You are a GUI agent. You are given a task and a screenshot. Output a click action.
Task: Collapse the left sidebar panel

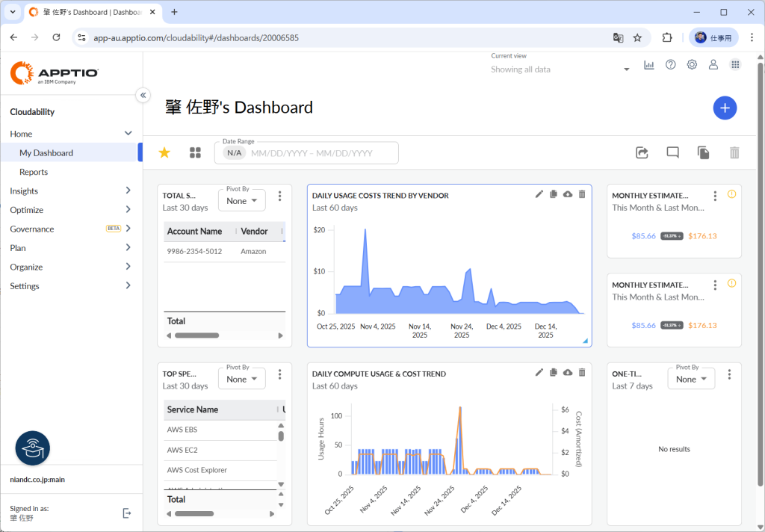[143, 95]
